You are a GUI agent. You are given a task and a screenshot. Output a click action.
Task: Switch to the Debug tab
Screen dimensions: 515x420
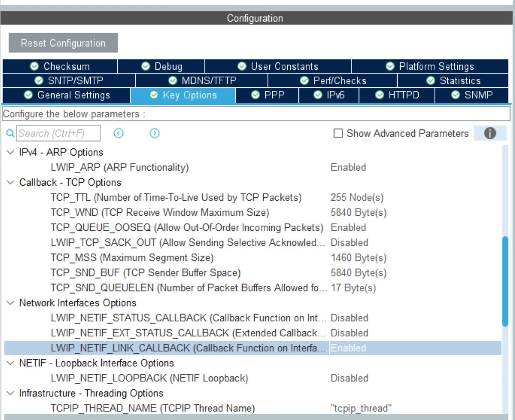click(x=161, y=66)
